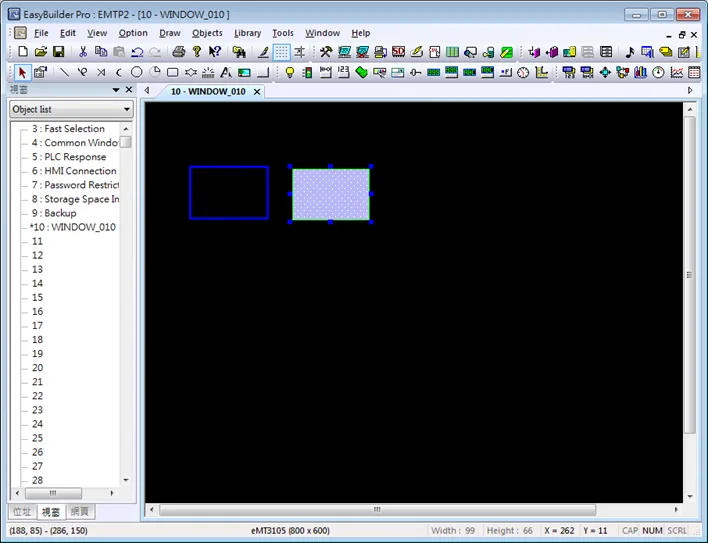708x543 pixels.
Task: Select the 10 - WINDOW_010 document tab
Action: 208,92
